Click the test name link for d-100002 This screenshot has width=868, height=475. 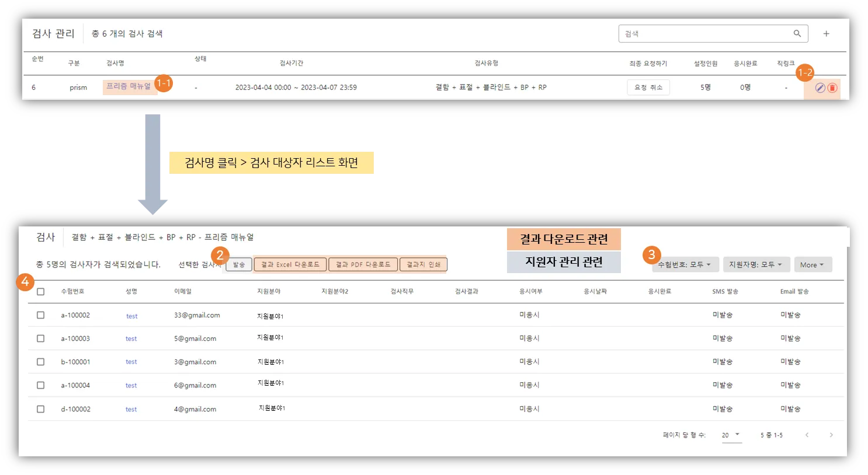pyautogui.click(x=131, y=410)
